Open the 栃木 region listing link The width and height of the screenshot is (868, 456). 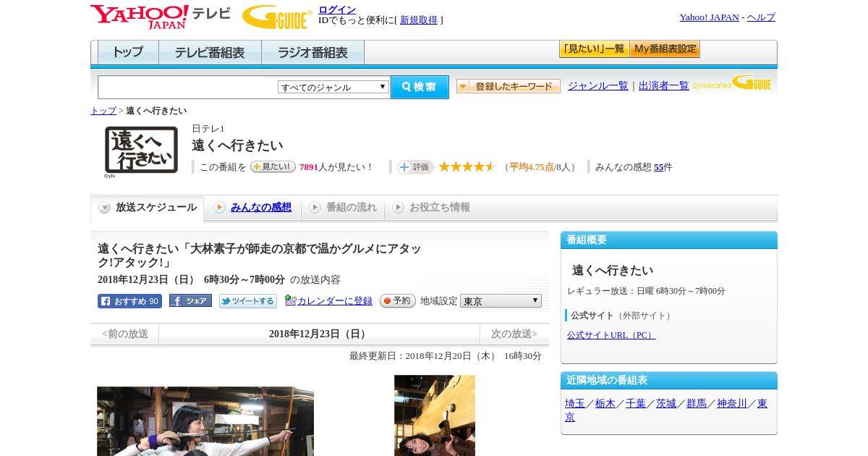[605, 404]
